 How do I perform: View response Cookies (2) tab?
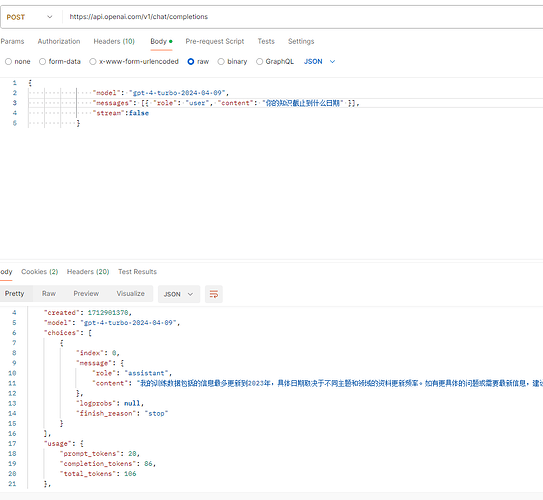click(x=39, y=271)
